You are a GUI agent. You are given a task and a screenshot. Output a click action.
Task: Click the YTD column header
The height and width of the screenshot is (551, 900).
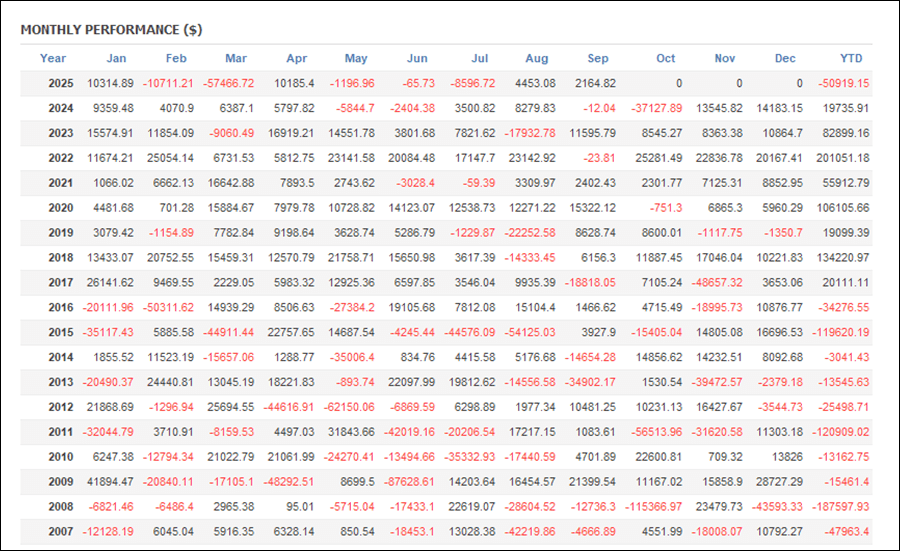click(x=851, y=58)
